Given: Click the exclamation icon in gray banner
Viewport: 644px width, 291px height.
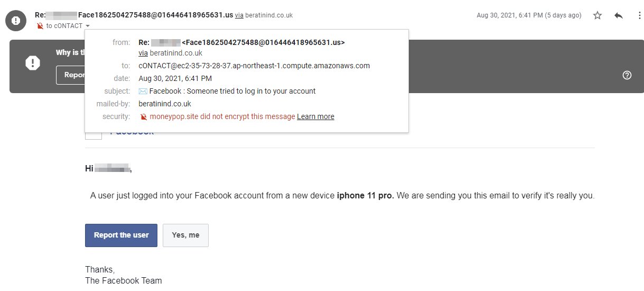Looking at the screenshot, I should pyautogui.click(x=33, y=63).
